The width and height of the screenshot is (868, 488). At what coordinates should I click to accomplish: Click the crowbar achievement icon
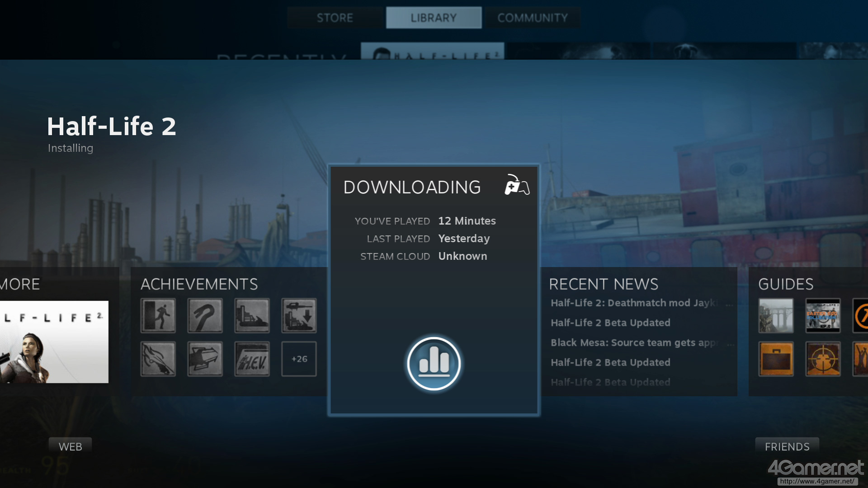(205, 315)
